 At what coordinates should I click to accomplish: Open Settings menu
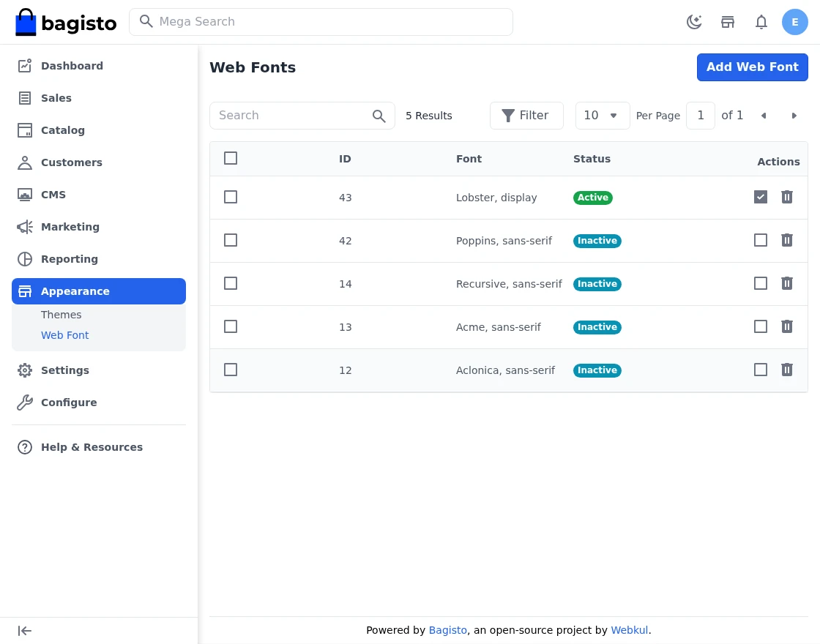pyautogui.click(x=99, y=370)
